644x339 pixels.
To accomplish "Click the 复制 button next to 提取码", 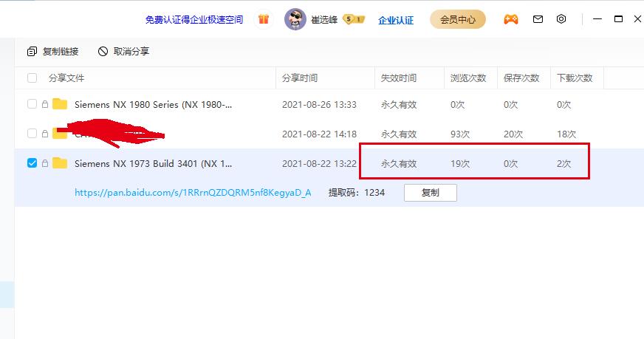I will [x=431, y=193].
